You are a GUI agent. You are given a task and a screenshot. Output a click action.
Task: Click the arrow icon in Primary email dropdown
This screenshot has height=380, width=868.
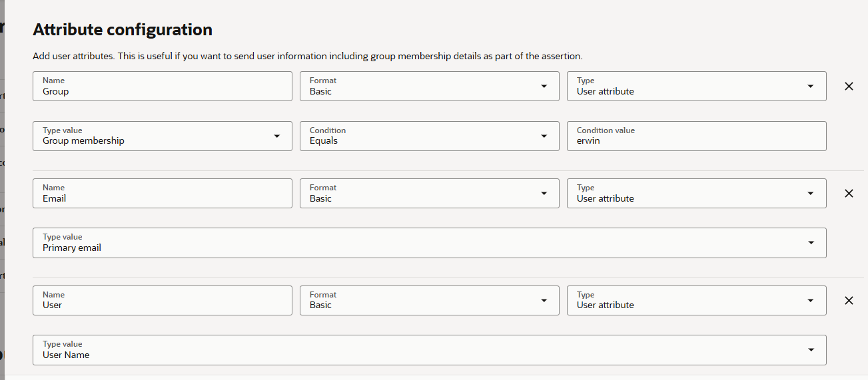pyautogui.click(x=811, y=243)
